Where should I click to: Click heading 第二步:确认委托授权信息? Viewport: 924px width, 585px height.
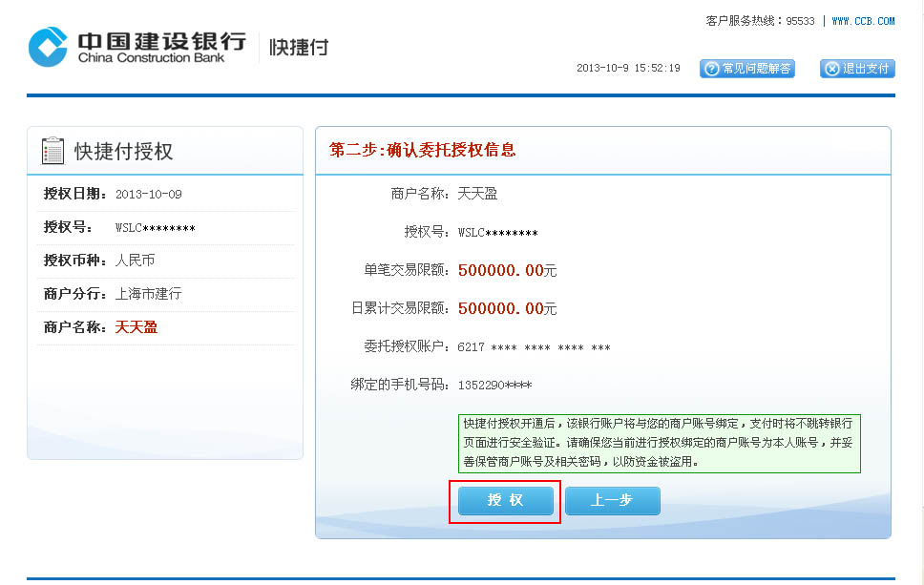(423, 150)
